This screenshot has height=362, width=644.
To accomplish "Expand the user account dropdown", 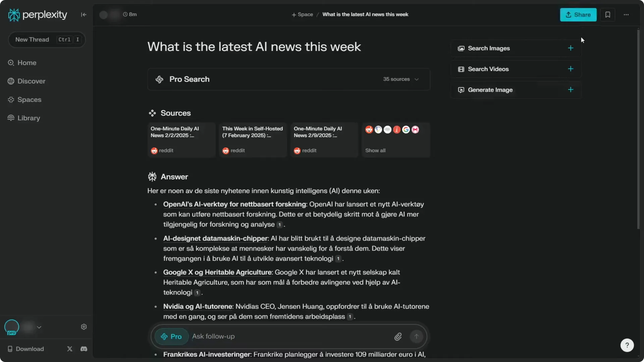I will (39, 327).
